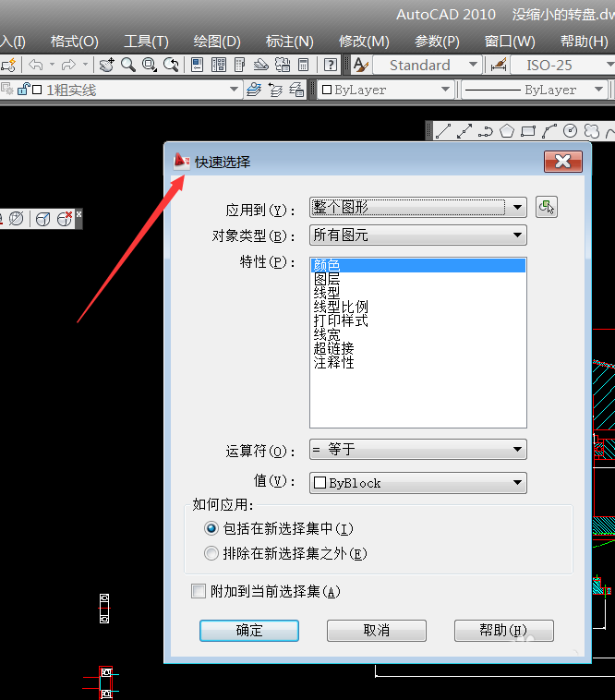Select the Circle draw tool

click(571, 131)
